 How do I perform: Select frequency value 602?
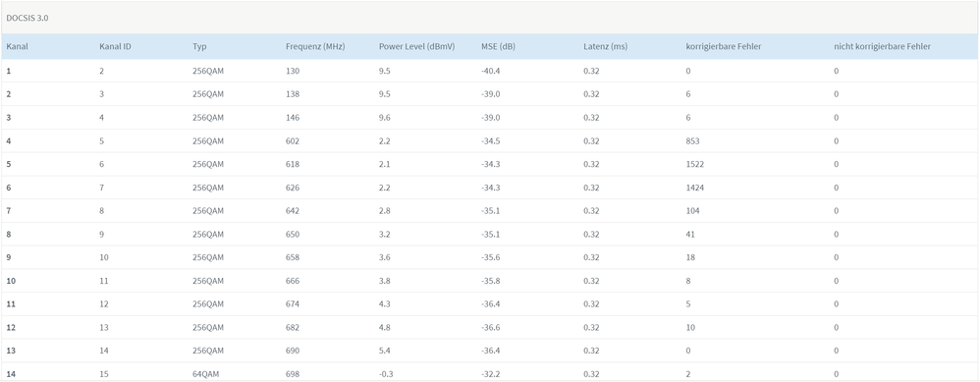click(x=293, y=141)
